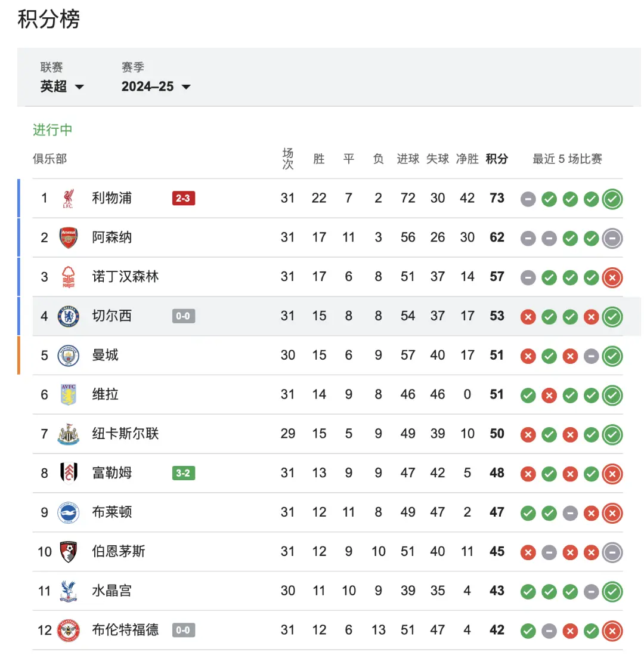The height and width of the screenshot is (655, 644).
Task: Click the 积分 points column header
Action: click(497, 159)
